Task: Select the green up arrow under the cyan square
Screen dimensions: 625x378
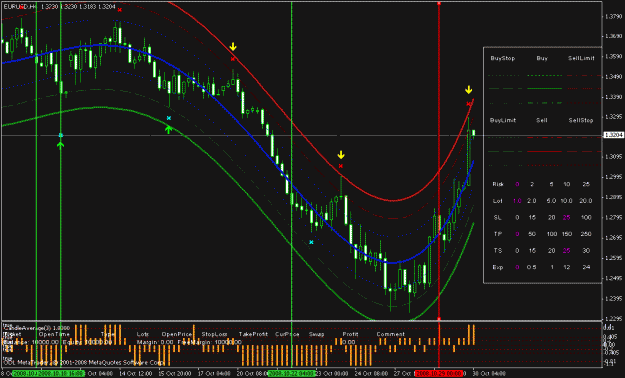Action: [61, 145]
